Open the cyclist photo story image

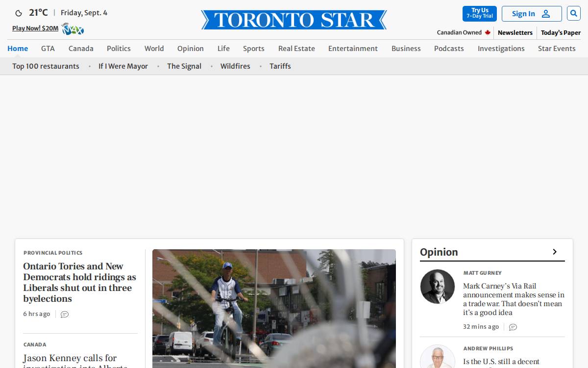tap(274, 309)
